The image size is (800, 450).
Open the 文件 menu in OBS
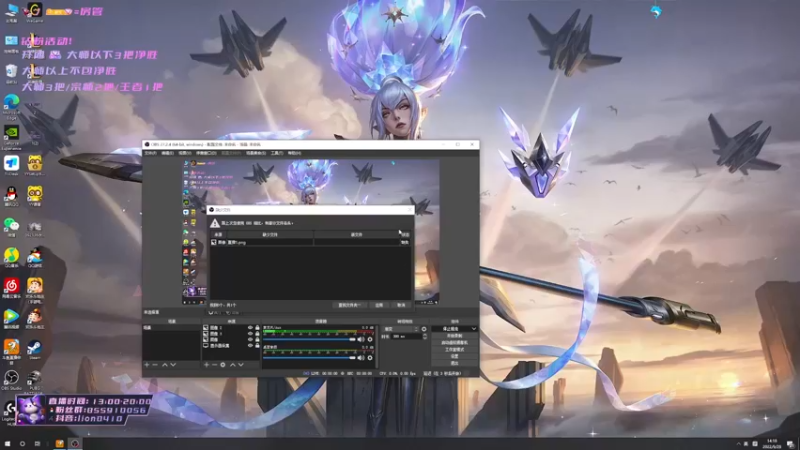tap(151, 153)
